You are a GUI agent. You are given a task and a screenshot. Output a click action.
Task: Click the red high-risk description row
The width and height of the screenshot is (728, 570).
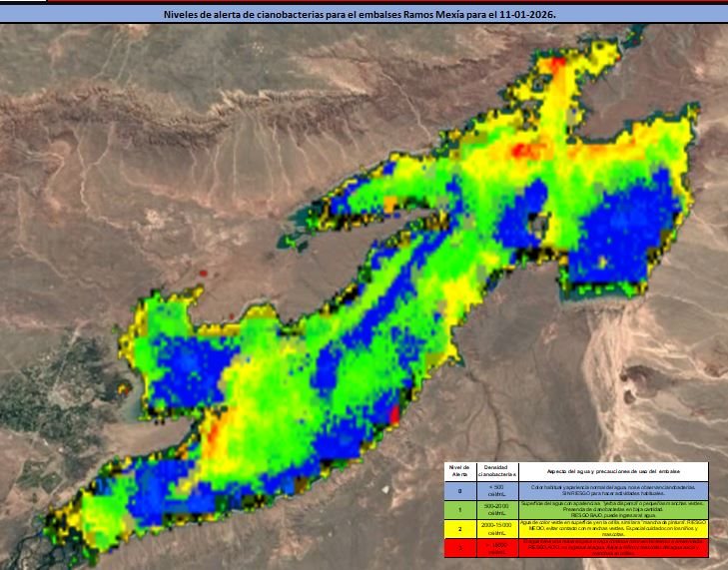click(612, 548)
